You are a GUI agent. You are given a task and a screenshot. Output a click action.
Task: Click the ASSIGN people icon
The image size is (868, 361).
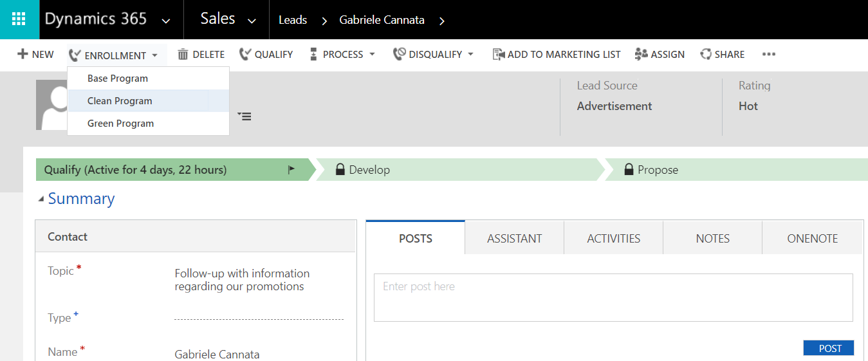(641, 55)
